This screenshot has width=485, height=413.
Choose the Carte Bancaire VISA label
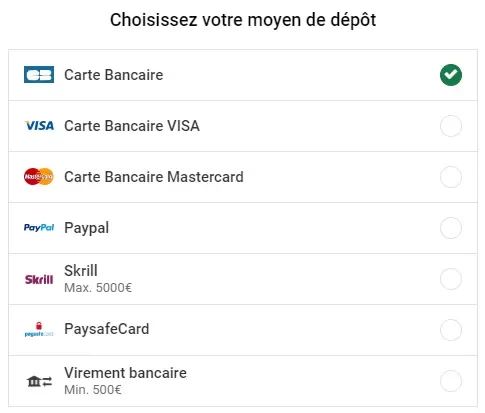pos(132,126)
